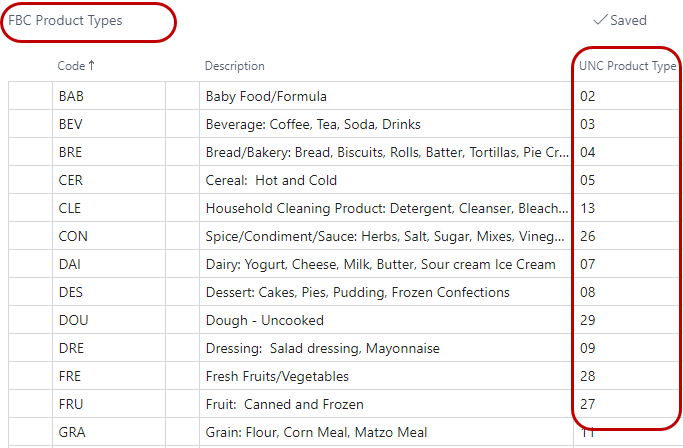Click the DOU code cell
This screenshot has height=448, width=683.
pyautogui.click(x=74, y=321)
